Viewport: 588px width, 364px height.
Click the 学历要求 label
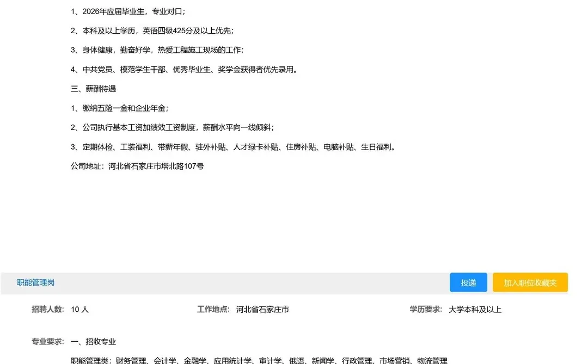pos(425,310)
